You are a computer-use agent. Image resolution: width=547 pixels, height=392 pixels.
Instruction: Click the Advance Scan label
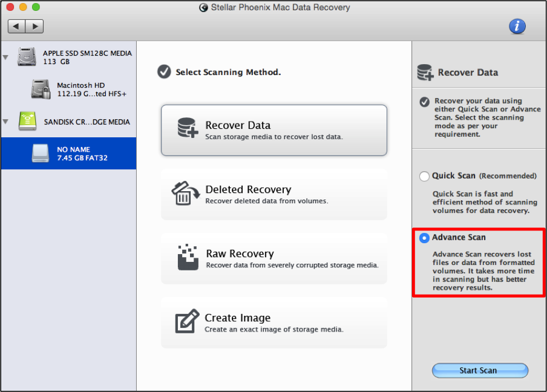459,238
